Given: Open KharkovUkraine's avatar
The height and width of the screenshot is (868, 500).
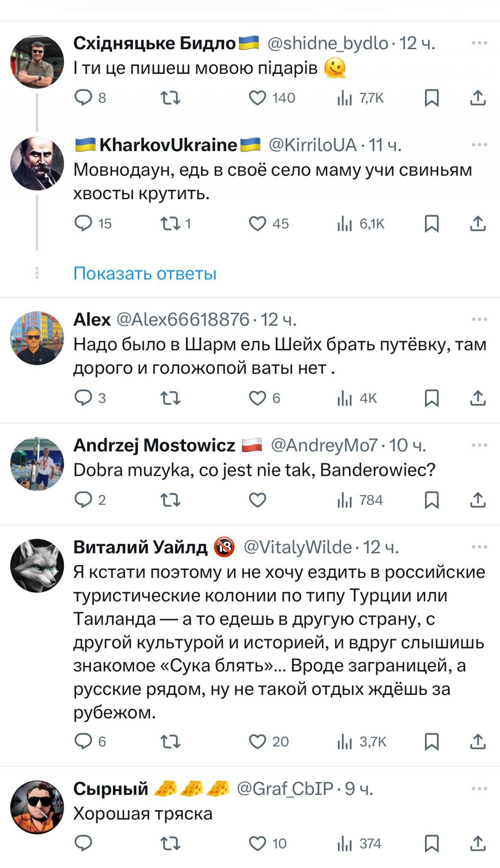Looking at the screenshot, I should coord(37,162).
